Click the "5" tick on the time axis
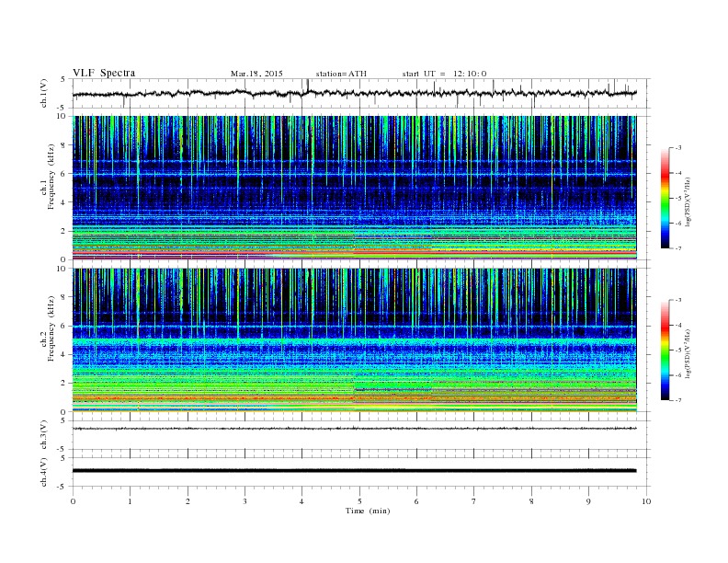Viewport: 728px width, 563px height. [x=359, y=501]
